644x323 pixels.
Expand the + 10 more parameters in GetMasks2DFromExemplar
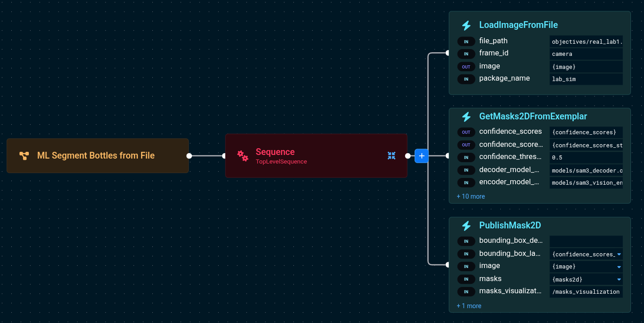pyautogui.click(x=470, y=196)
